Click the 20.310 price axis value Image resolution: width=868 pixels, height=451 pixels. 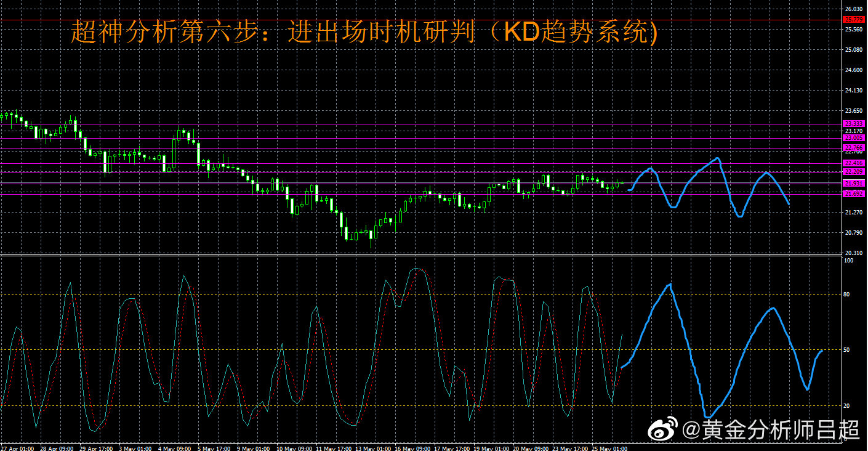tap(853, 253)
